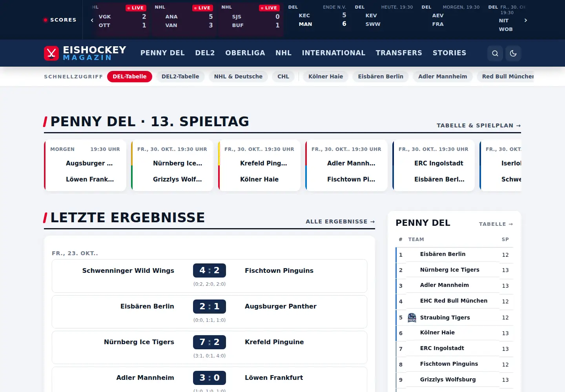This screenshot has height=392, width=565.
Task: Toggle dark mode with the moon icon
Action: tap(513, 53)
